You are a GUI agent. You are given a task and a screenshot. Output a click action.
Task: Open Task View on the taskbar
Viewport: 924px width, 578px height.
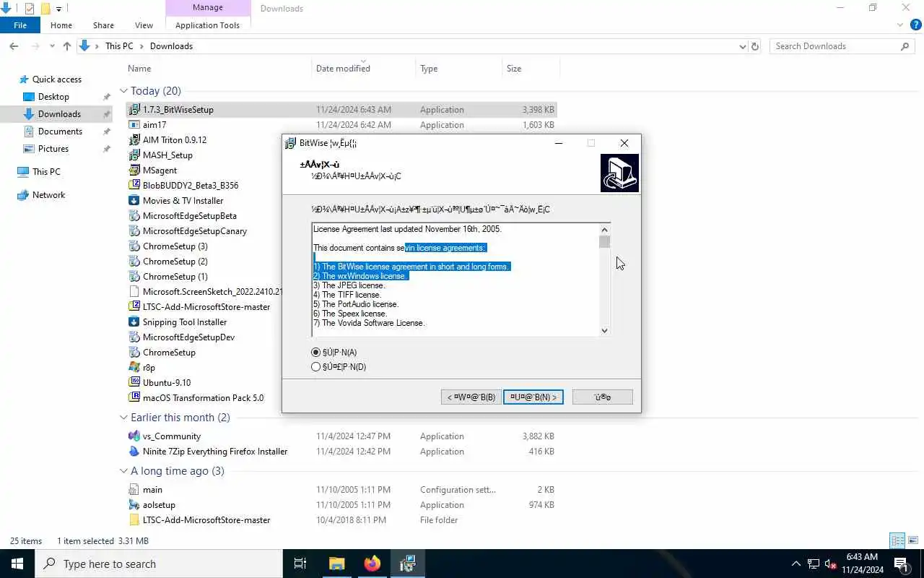pos(300,564)
